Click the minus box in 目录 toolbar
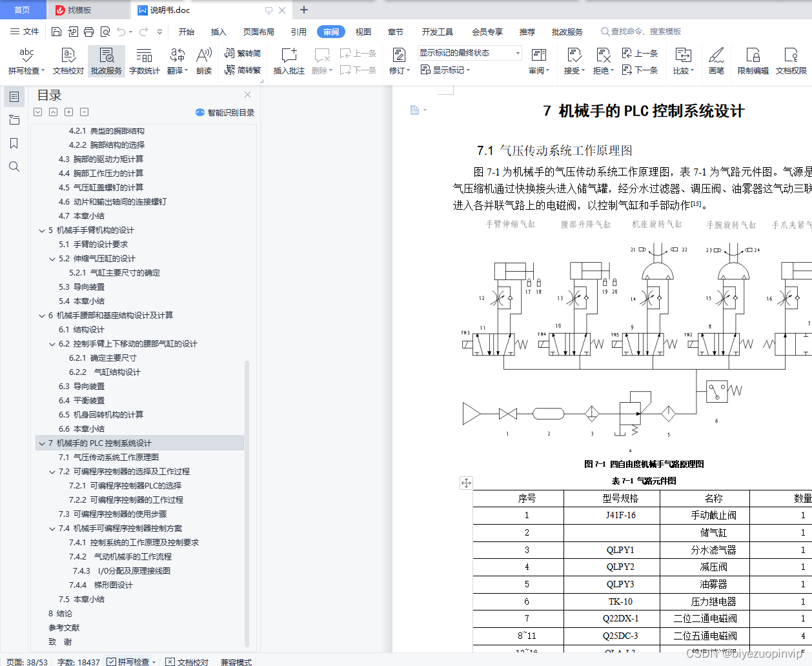 [84, 112]
